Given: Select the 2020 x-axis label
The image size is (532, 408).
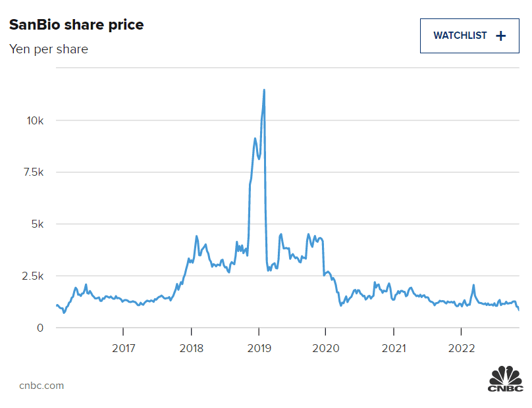Looking at the screenshot, I should click(326, 347).
